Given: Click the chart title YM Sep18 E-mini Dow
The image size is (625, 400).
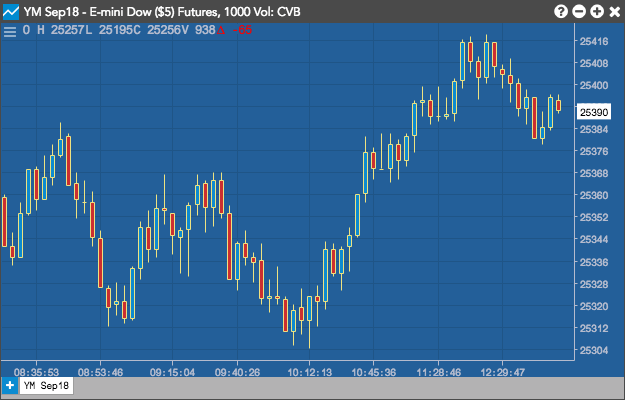Looking at the screenshot, I should pyautogui.click(x=162, y=12).
